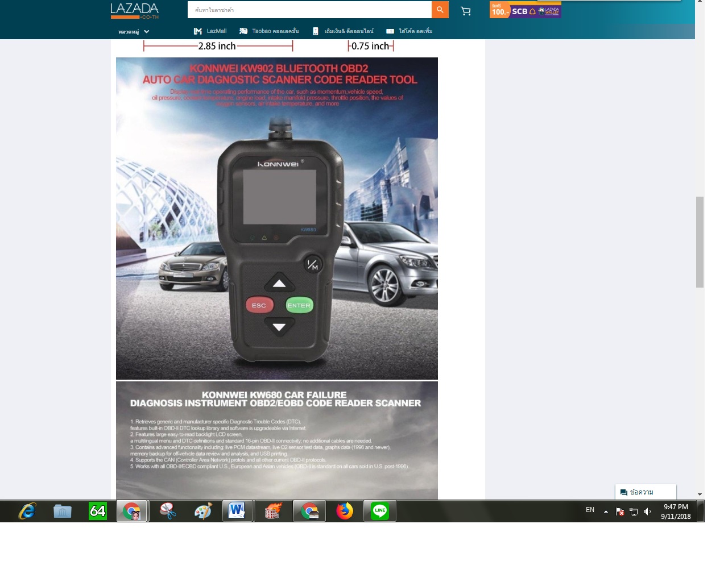Select the phone icon next to เติมเงิน& ดีลออนไลน์

pyautogui.click(x=316, y=31)
